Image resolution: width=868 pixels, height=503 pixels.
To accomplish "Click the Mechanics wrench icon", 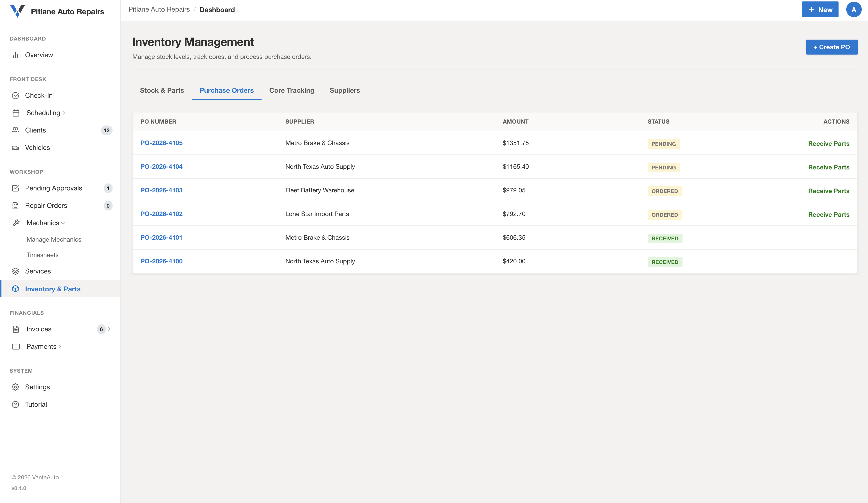I will coord(16,223).
